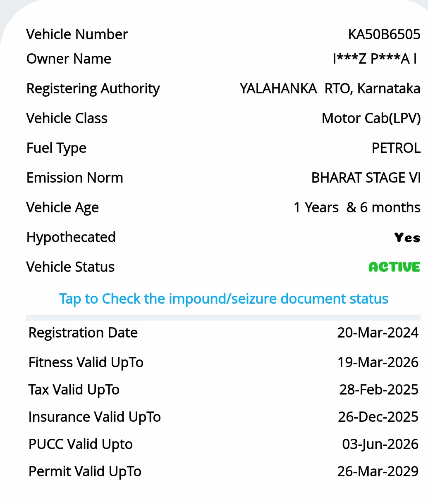This screenshot has height=504, width=428.
Task: Click the tax validity date 28-Feb-2025
Action: point(378,390)
